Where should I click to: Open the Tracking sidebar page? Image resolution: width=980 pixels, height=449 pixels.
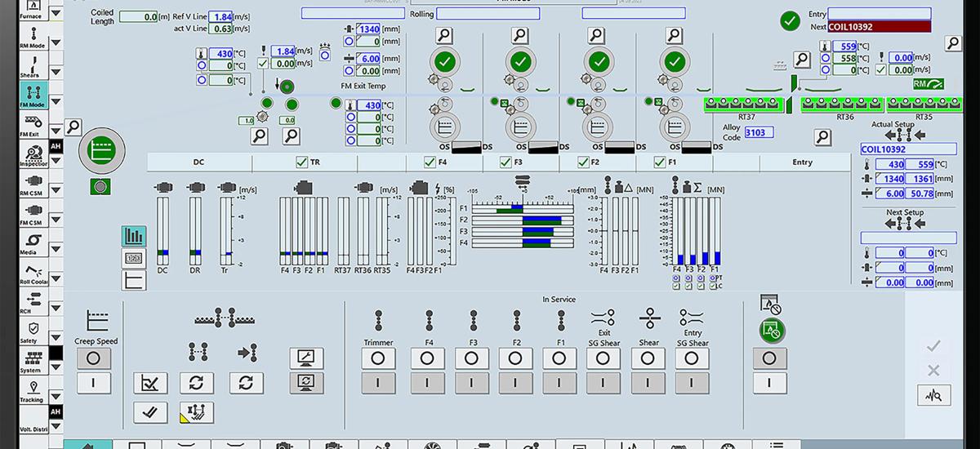click(x=33, y=389)
